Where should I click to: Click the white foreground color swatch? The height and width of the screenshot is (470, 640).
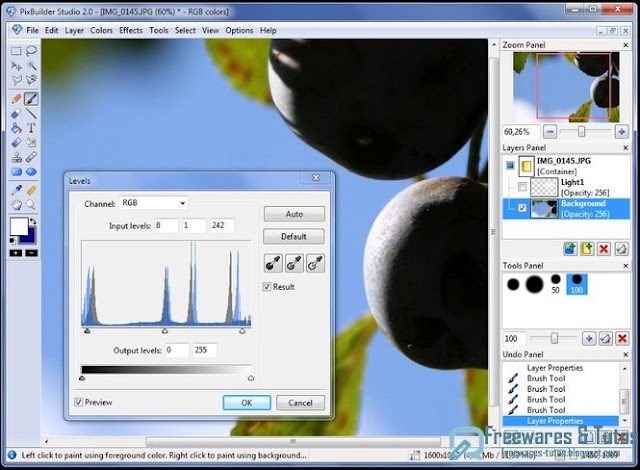click(18, 226)
